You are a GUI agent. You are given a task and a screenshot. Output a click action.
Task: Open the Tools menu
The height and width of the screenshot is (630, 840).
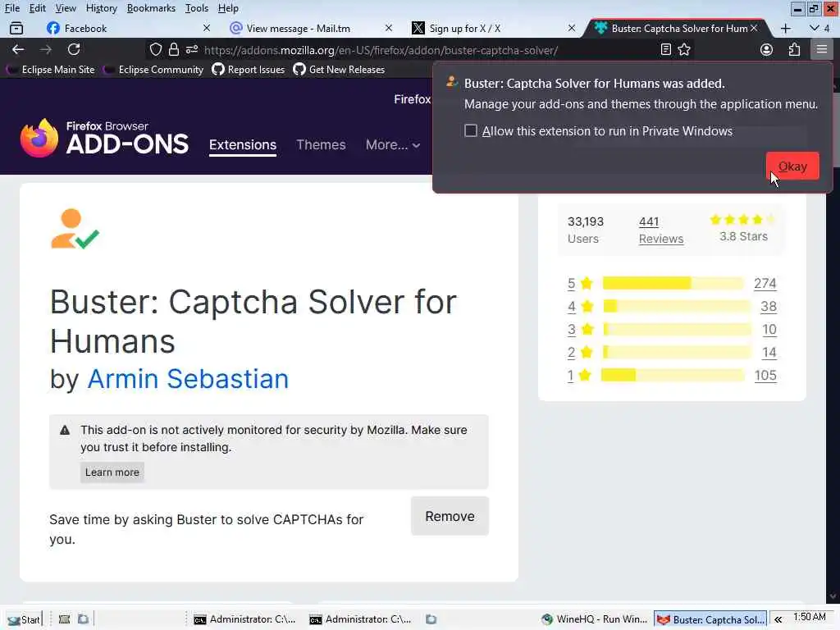[197, 8]
